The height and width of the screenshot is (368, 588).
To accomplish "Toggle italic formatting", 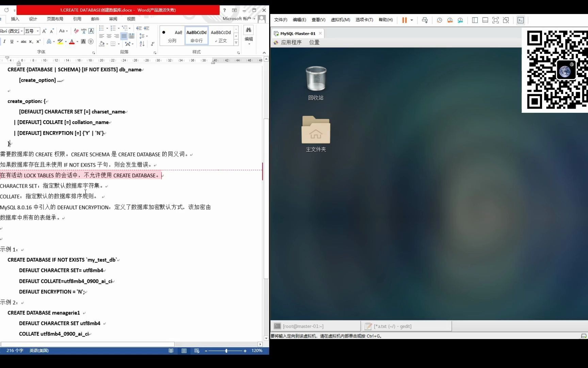I will pos(4,42).
